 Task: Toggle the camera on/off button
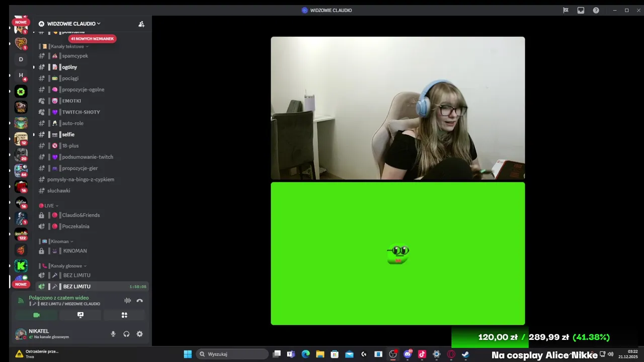36,315
